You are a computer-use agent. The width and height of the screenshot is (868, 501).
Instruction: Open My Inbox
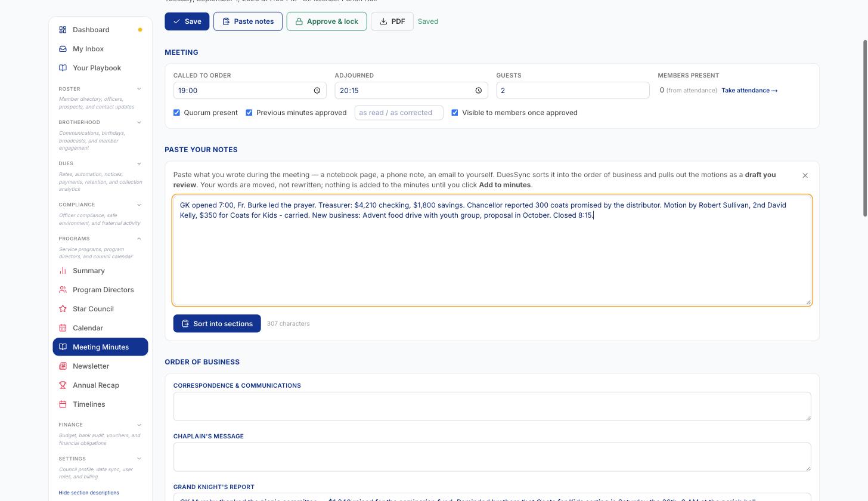point(100,49)
